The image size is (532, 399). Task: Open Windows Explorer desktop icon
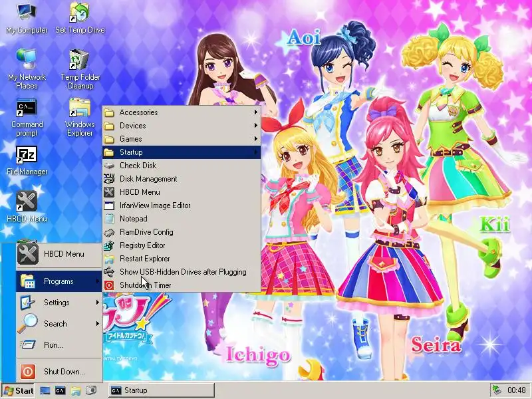(80, 118)
